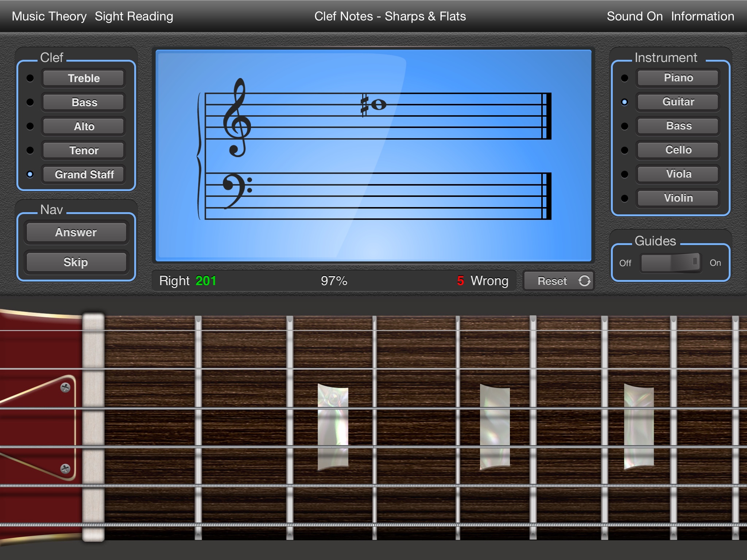Choose the Cello instrument button
747x560 pixels.
(x=678, y=150)
